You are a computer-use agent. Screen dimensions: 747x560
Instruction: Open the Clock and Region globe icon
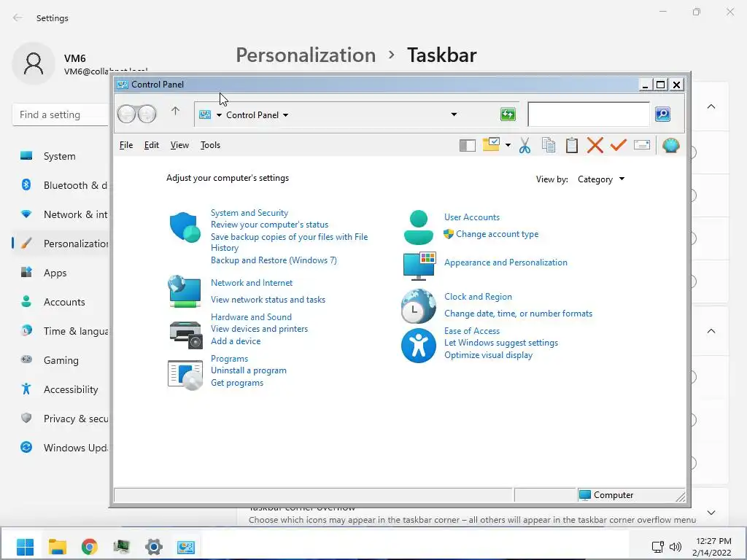pyautogui.click(x=418, y=306)
